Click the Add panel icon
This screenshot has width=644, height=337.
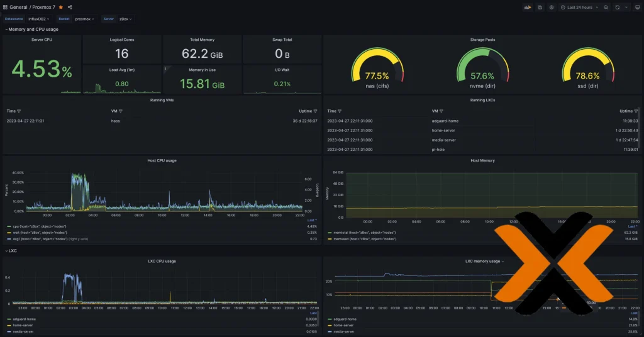(528, 8)
